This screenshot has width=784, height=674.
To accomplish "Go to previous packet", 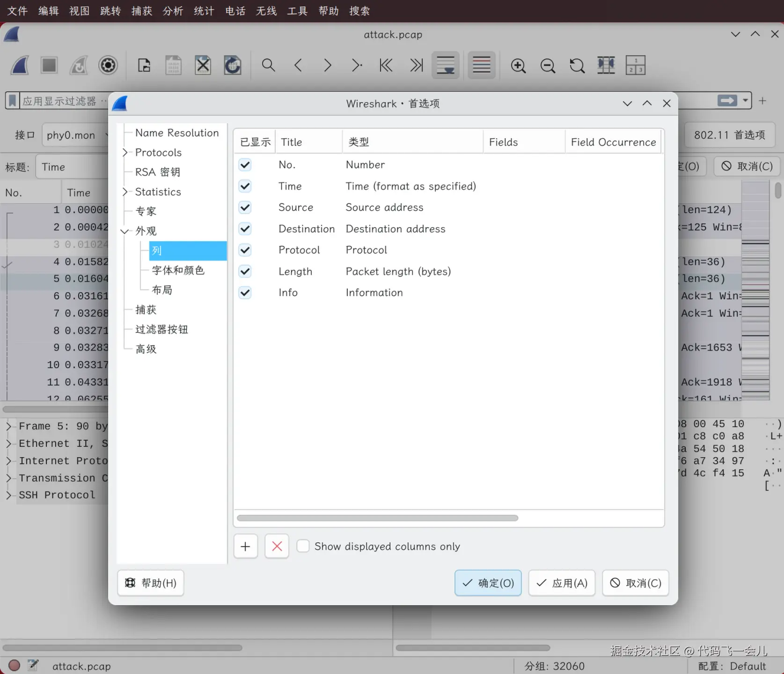I will coord(298,65).
